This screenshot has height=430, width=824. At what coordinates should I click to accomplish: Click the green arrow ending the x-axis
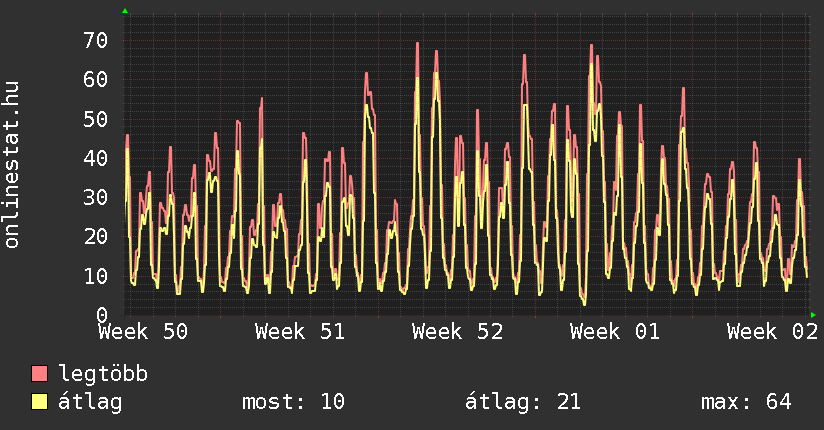(x=814, y=315)
